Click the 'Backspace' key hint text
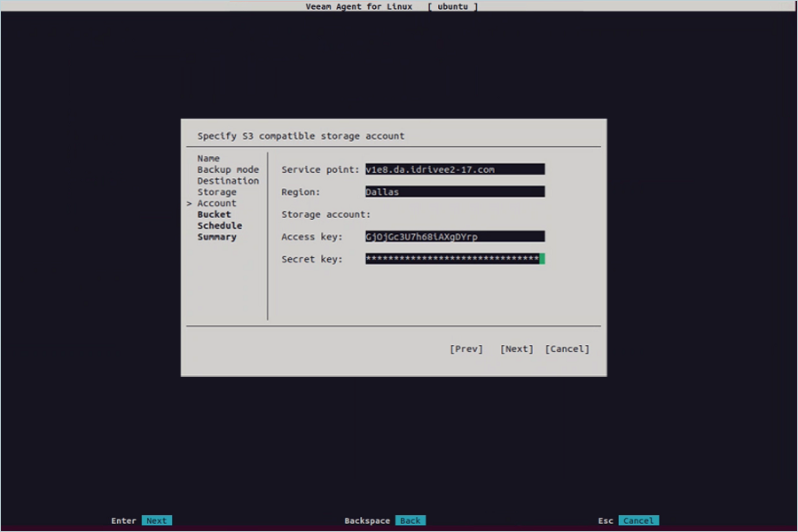Screen dimensions: 798x532 367,520
